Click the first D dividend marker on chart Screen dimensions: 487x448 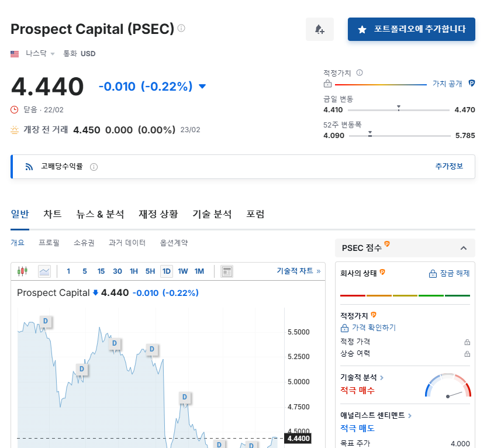(x=46, y=321)
